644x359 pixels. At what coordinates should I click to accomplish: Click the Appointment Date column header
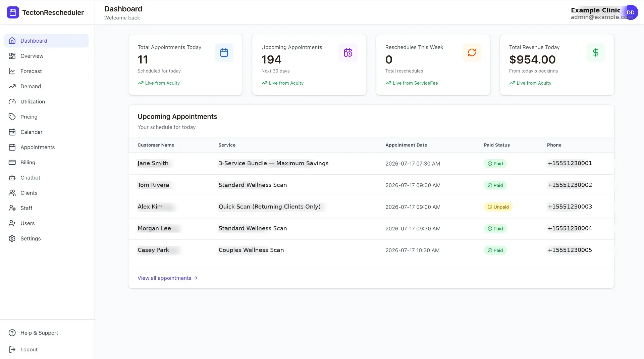tap(406, 145)
